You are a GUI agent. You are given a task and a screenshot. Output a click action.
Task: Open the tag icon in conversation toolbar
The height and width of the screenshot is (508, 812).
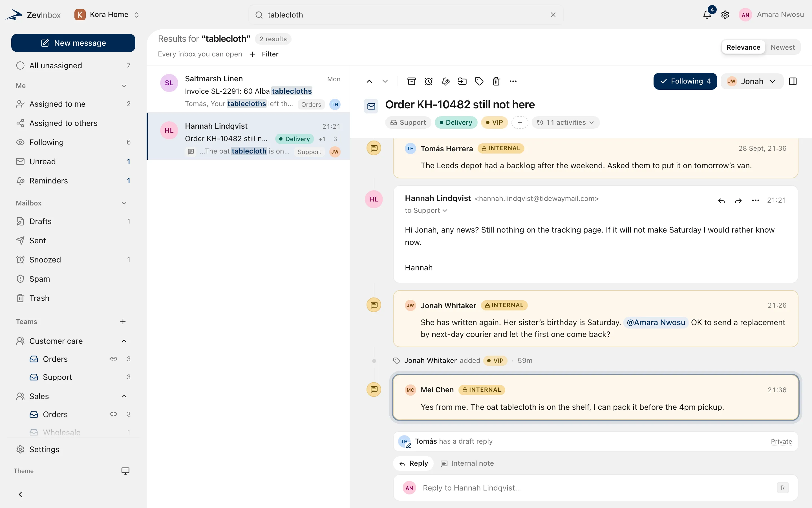(479, 81)
